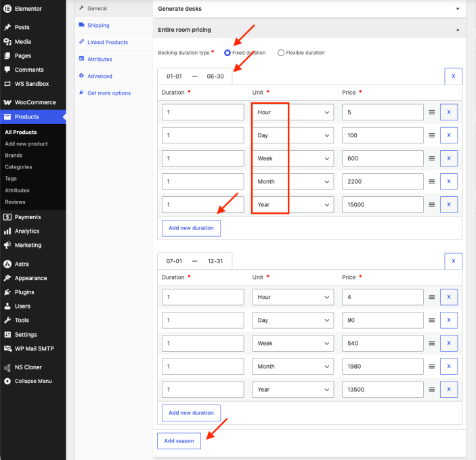Open the Get more options tab
This screenshot has height=460, width=476.
pos(114,93)
